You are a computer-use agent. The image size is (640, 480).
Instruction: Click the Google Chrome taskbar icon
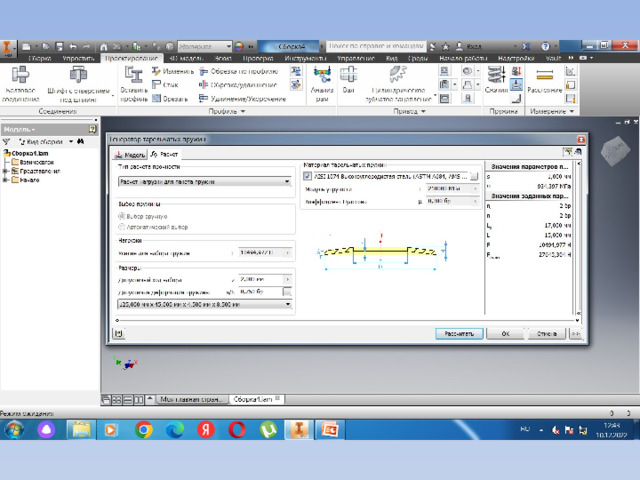143,429
